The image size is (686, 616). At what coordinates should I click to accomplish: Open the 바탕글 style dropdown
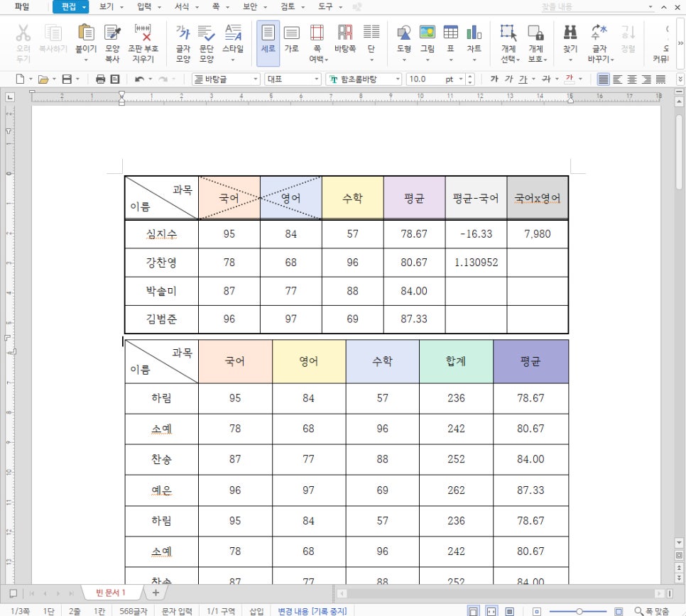coord(227,79)
